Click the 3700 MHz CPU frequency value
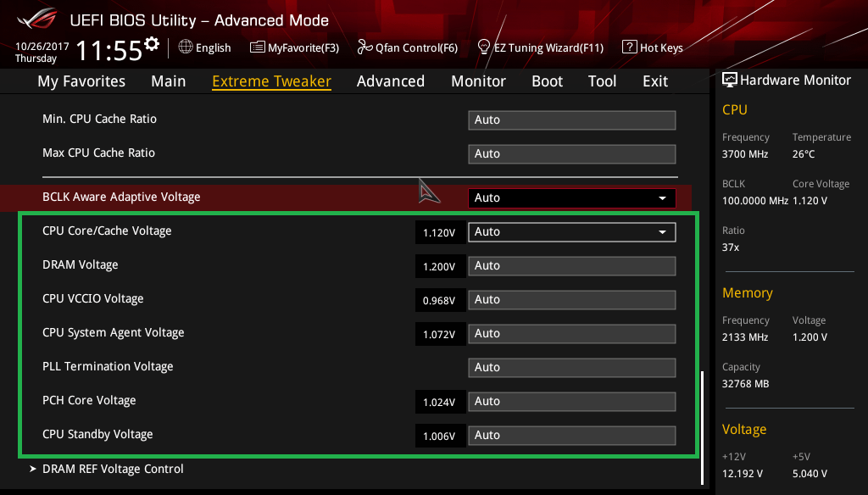 coord(745,154)
